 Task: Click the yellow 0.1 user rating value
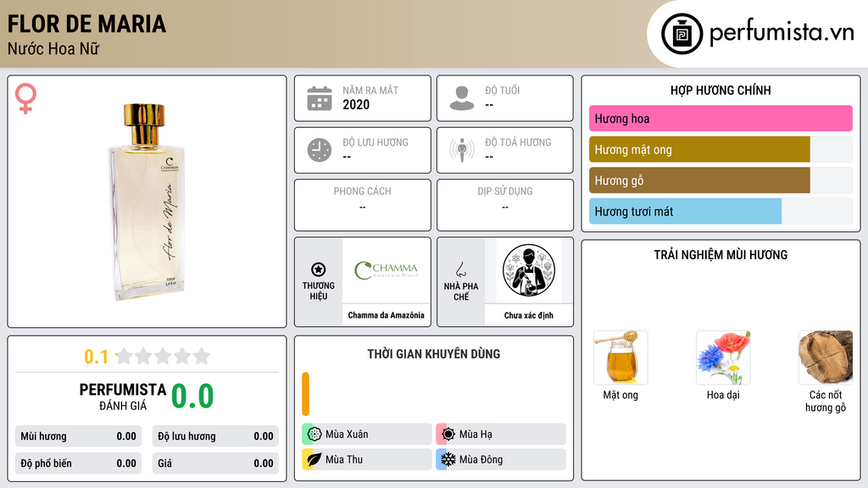(96, 357)
